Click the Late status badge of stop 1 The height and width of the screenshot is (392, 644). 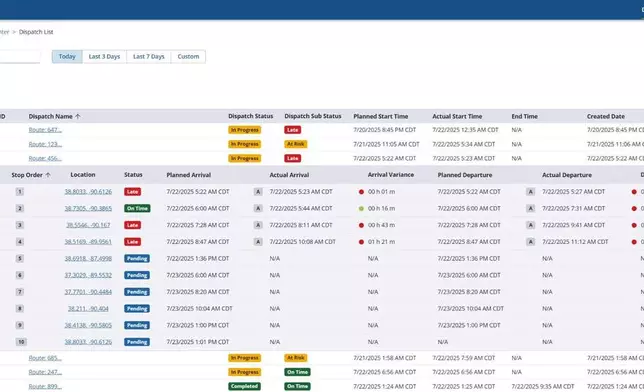click(132, 192)
